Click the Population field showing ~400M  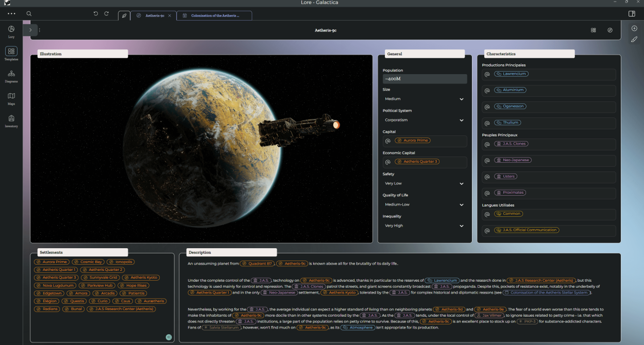pyautogui.click(x=425, y=79)
